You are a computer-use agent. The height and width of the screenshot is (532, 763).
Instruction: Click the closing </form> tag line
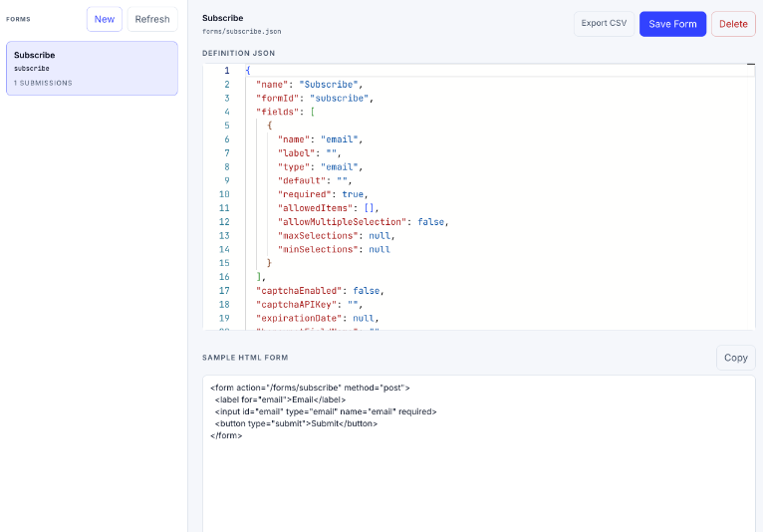(x=226, y=435)
